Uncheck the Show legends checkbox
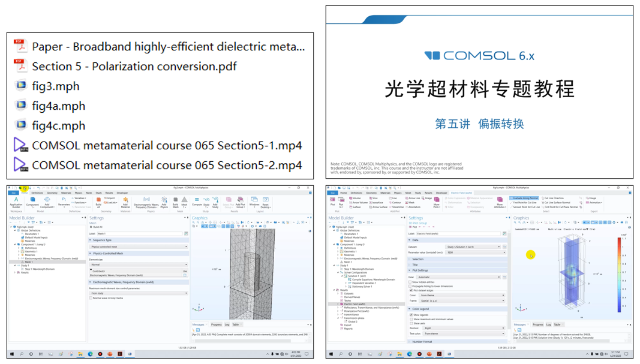 [x=411, y=314]
